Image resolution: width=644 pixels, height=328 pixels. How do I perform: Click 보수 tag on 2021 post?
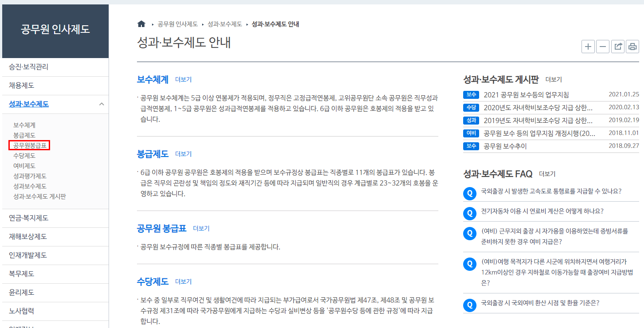(471, 95)
